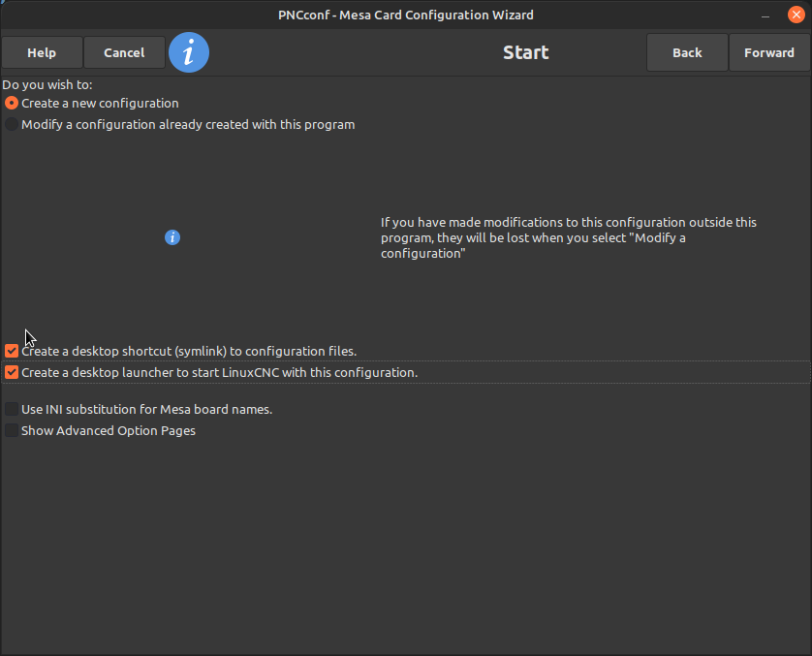The height and width of the screenshot is (656, 812).
Task: Click the 'Do you wish to:' label
Action: pos(47,85)
